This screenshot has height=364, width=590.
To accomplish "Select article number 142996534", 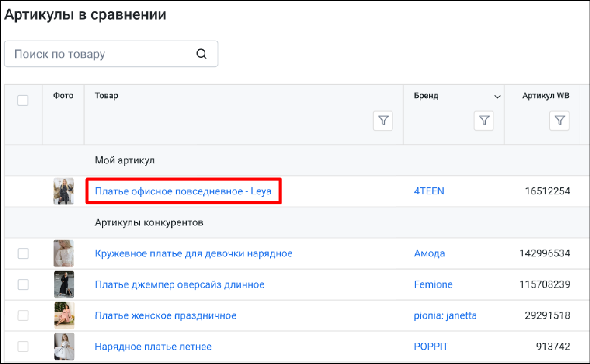I will coord(544,254).
